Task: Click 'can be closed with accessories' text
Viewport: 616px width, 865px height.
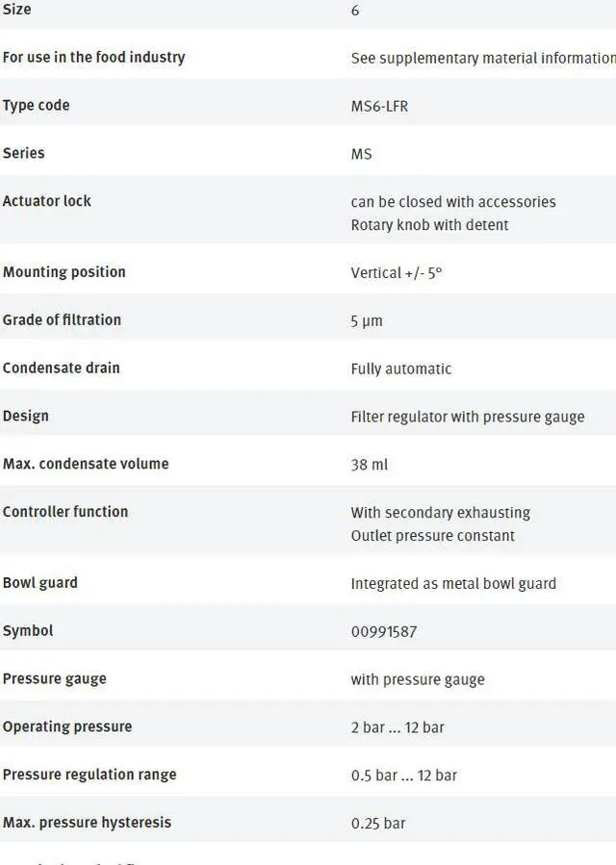Action: 453,202
